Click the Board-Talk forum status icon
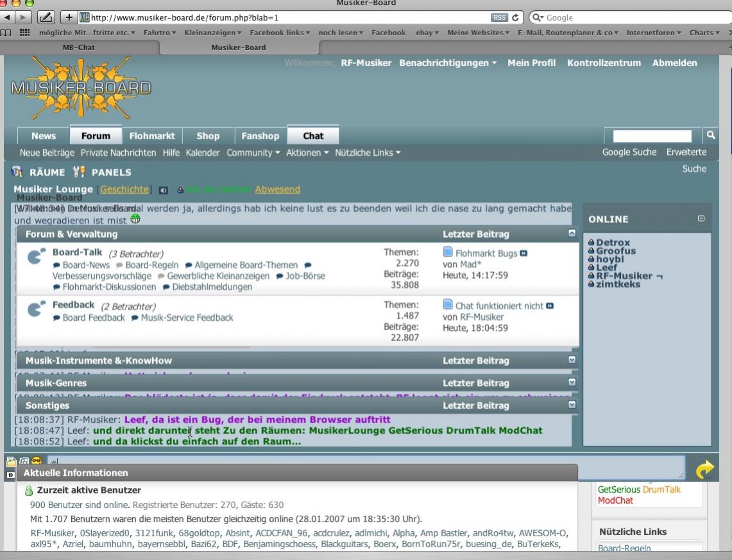The height and width of the screenshot is (560, 732). pyautogui.click(x=36, y=257)
